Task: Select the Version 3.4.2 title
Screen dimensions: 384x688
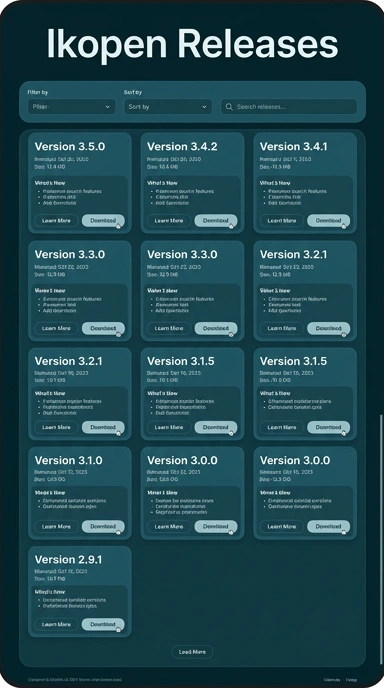Action: click(182, 147)
